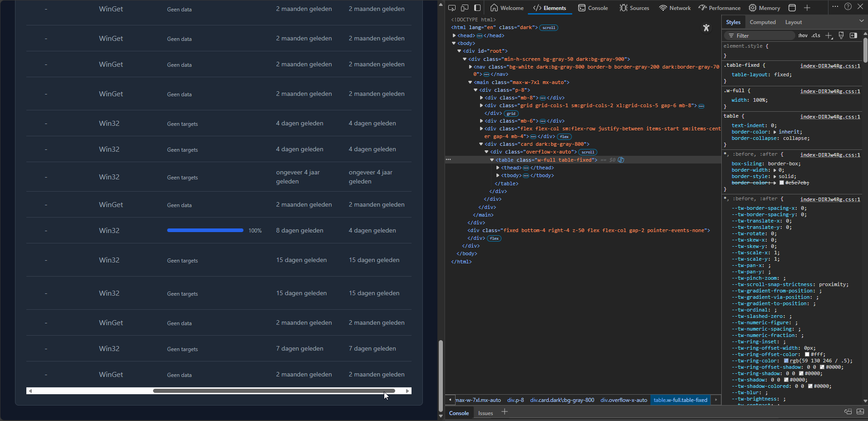
Task: Toggle the computed styles sidebar icon
Action: point(853,35)
